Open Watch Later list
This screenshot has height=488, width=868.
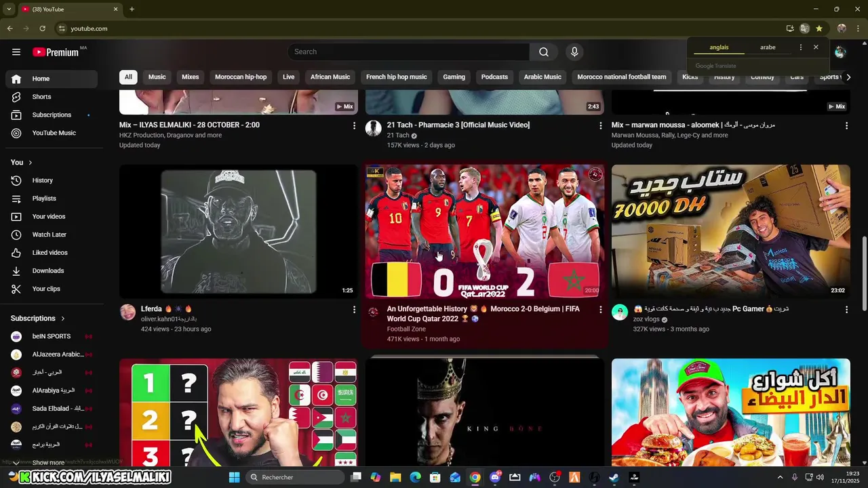tap(52, 235)
